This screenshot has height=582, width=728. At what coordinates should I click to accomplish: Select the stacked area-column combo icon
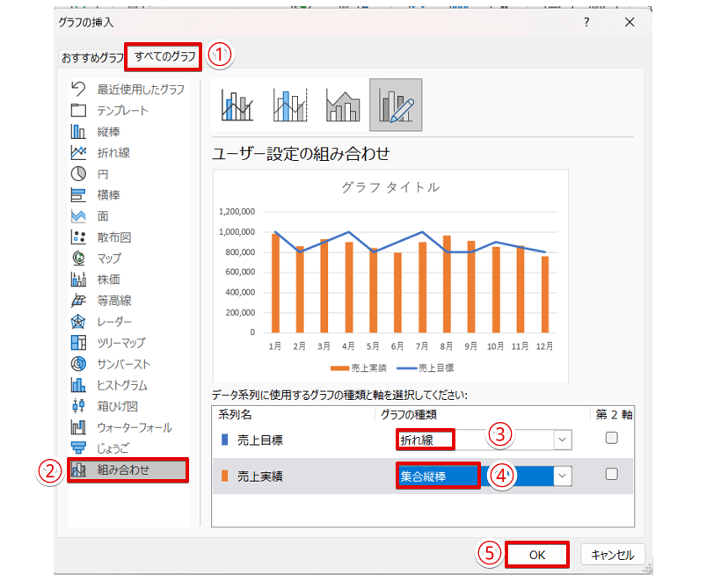point(342,105)
